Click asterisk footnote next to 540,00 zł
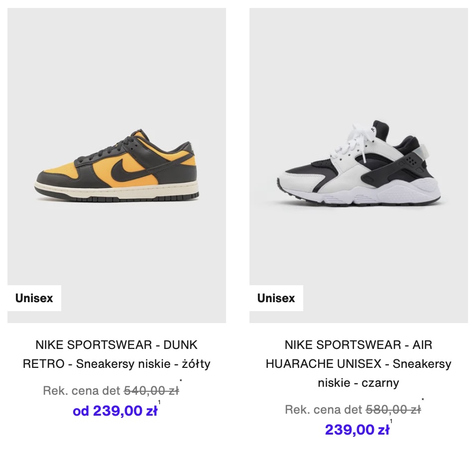Screen dimensions: 476x452 click(x=181, y=381)
